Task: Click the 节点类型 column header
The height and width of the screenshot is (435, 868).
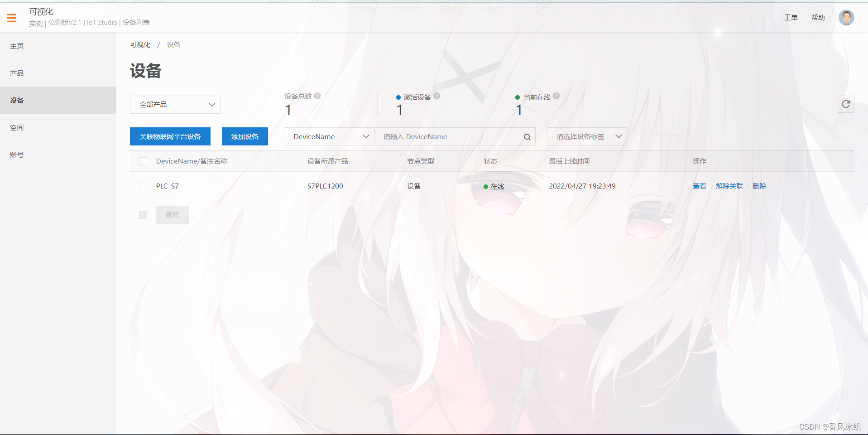Action: click(421, 161)
